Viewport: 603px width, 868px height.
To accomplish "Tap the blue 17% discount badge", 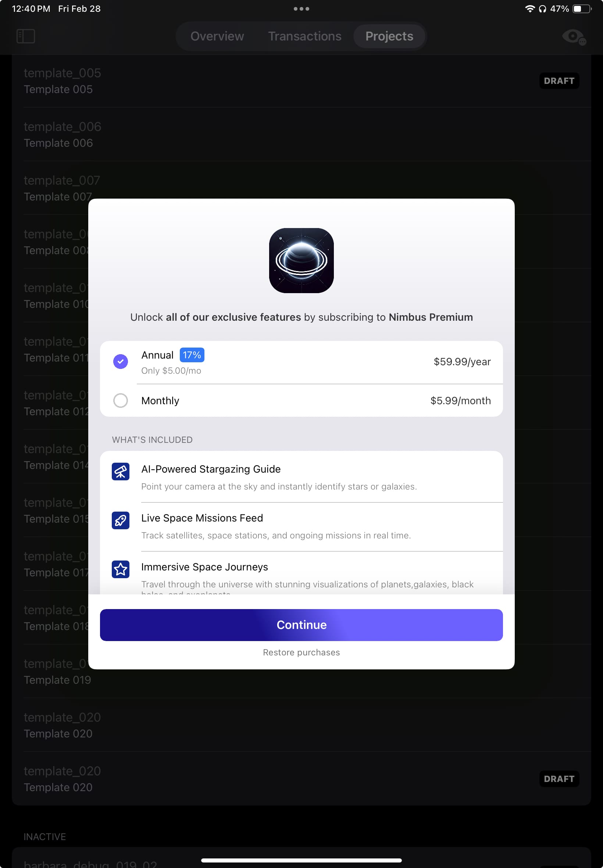I will (192, 355).
